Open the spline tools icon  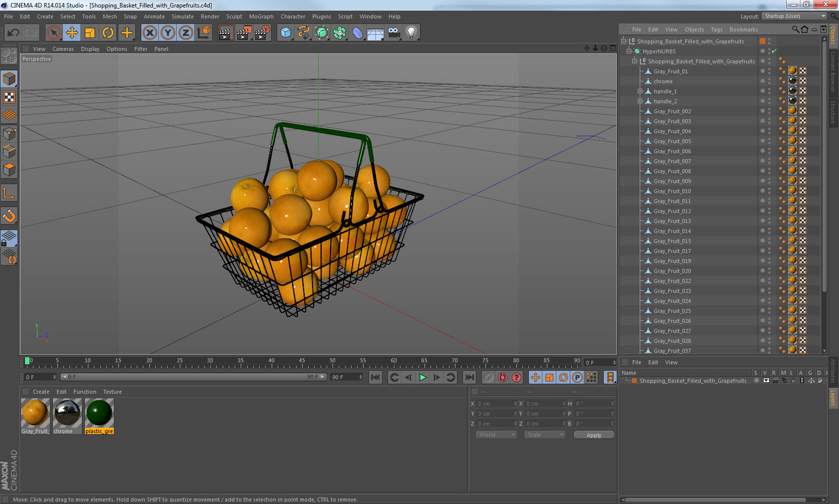coord(304,33)
